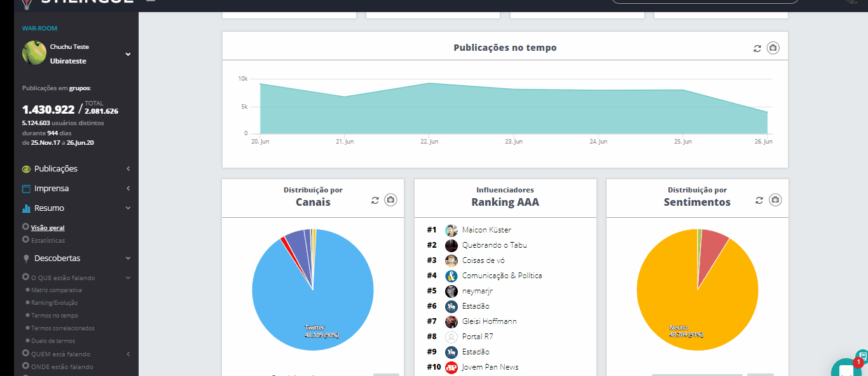Capture the Sentimentos chart with camera icon
The image size is (868, 376).
coord(775,200)
